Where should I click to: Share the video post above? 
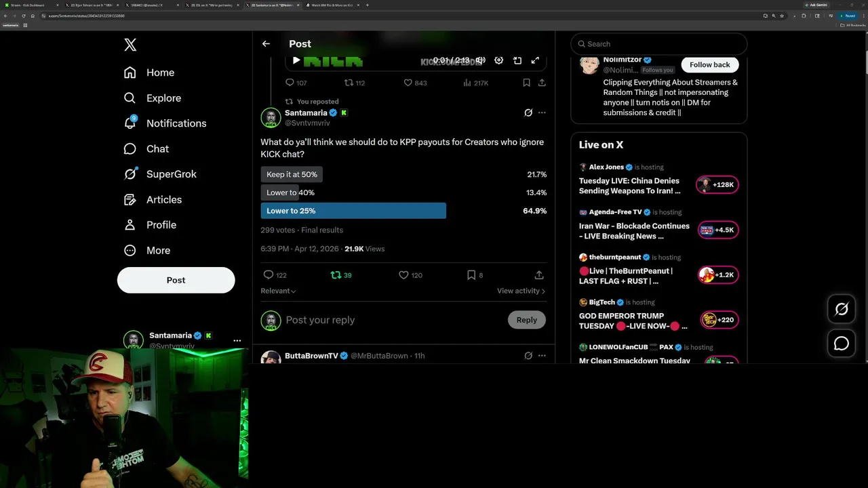[542, 83]
